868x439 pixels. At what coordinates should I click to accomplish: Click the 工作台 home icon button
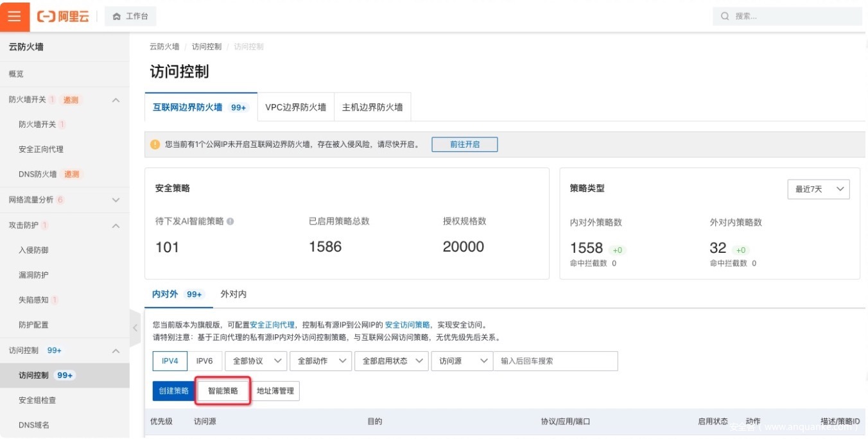[130, 16]
